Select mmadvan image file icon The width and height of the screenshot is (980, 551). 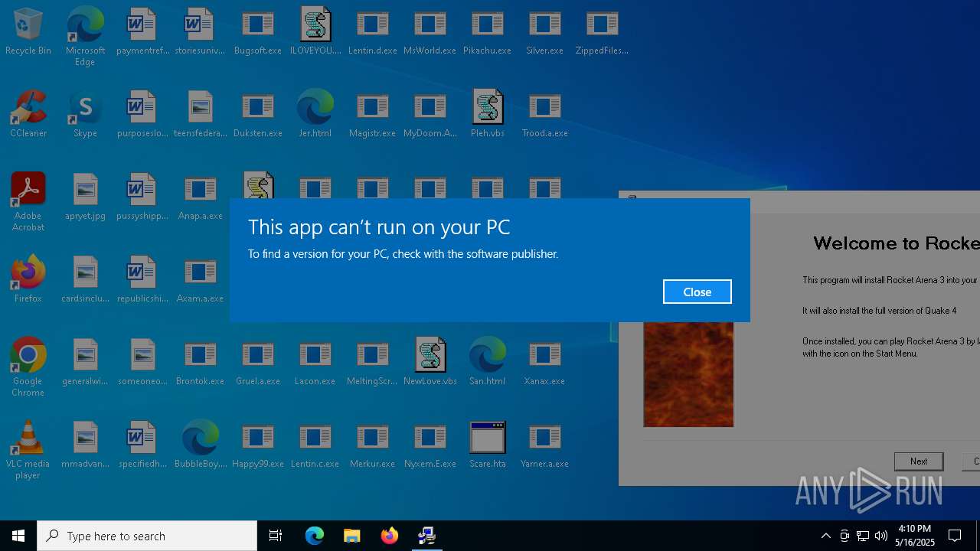pyautogui.click(x=85, y=445)
